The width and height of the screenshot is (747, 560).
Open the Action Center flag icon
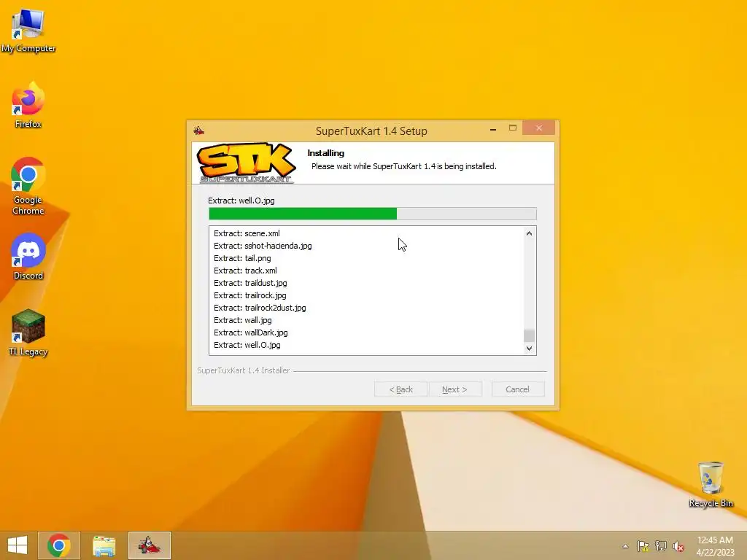[643, 546]
